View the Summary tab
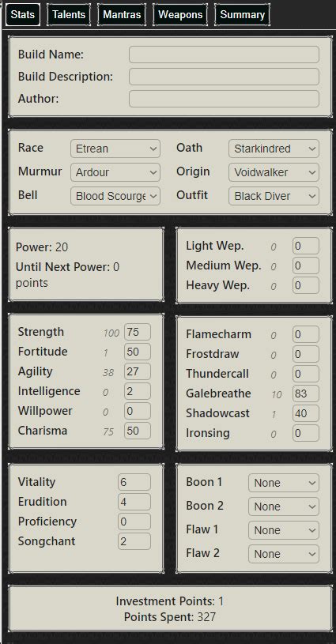336x644 pixels. point(243,15)
